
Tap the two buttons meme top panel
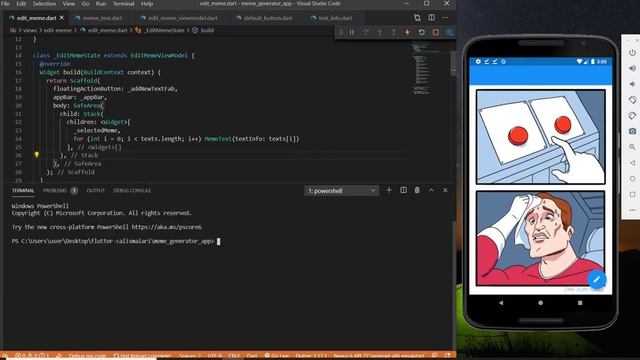[540, 137]
